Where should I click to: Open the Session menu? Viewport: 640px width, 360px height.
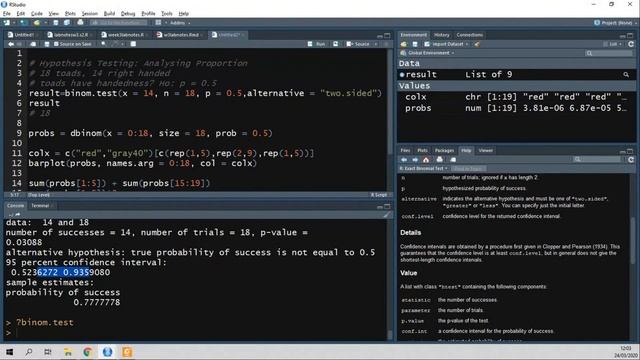point(89,13)
